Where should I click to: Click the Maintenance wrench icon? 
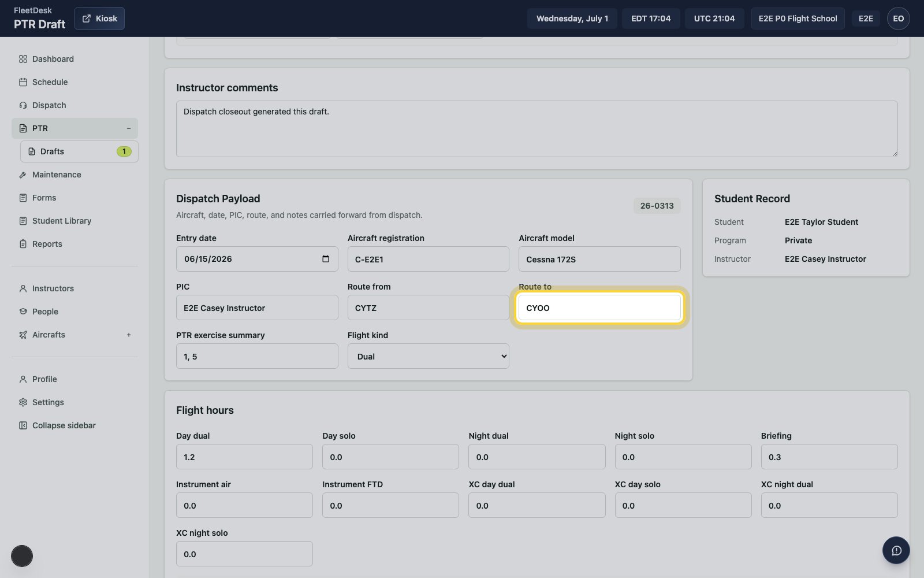pos(23,175)
